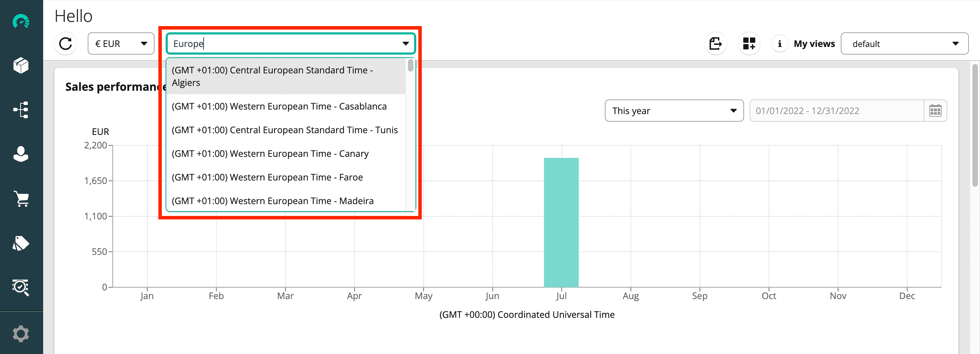This screenshot has width=980, height=354.
Task: Expand the EUR currency dropdown
Action: pyautogui.click(x=121, y=44)
